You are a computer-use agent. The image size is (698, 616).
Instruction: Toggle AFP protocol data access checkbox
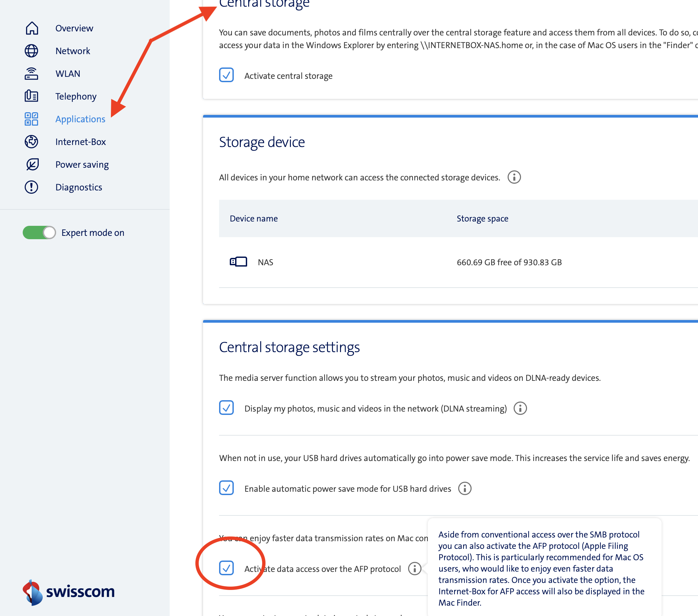[226, 568]
